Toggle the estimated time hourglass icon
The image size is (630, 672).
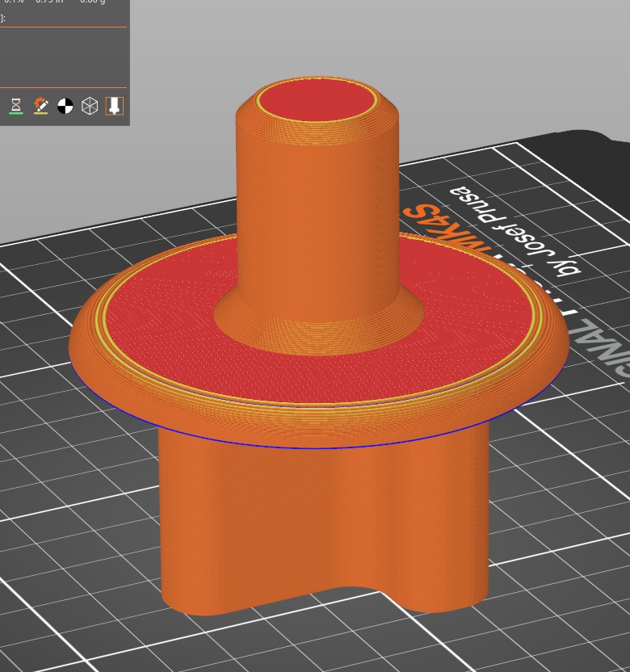click(x=16, y=106)
